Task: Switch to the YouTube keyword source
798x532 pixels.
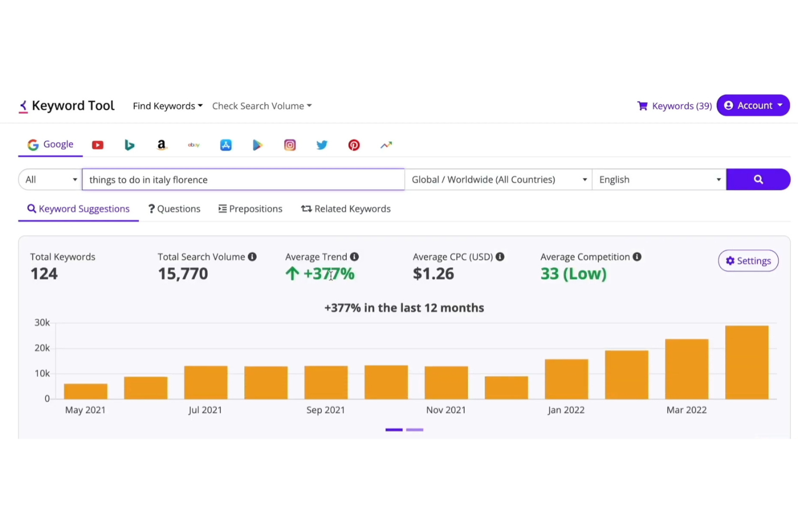Action: pos(98,144)
